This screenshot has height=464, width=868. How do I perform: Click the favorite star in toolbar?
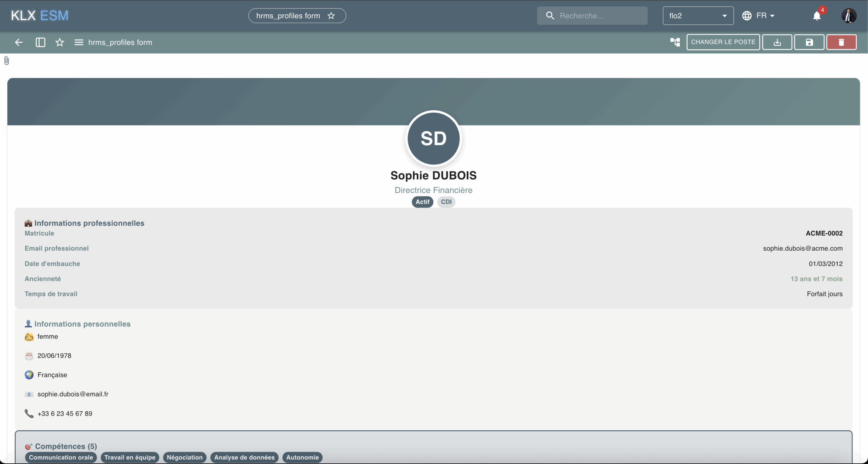(60, 42)
